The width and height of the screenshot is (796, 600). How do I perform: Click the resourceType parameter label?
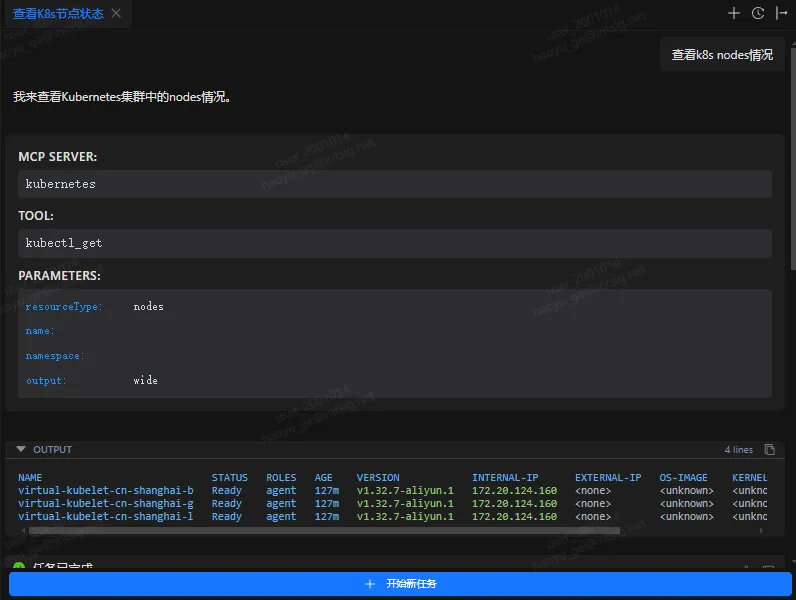click(x=64, y=307)
